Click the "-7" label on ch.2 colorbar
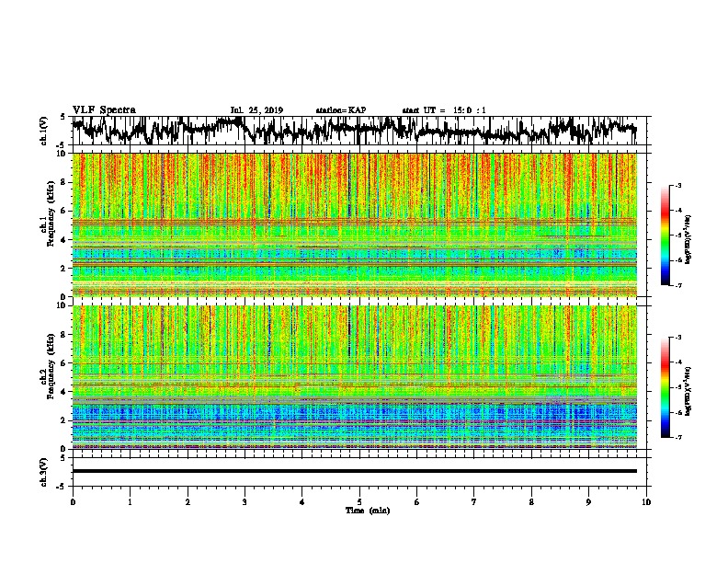 click(678, 438)
